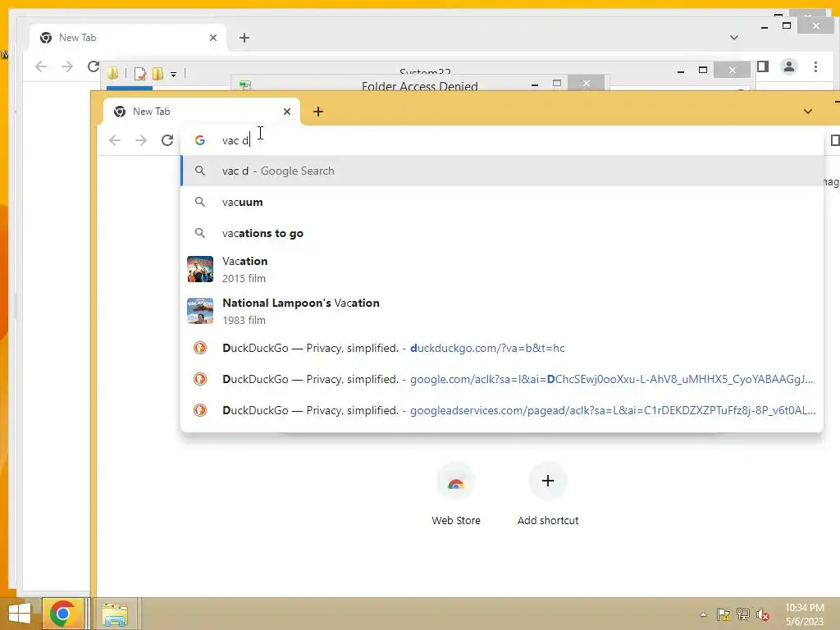The width and height of the screenshot is (840, 630).
Task: Click the Add shortcut plus button
Action: click(547, 481)
